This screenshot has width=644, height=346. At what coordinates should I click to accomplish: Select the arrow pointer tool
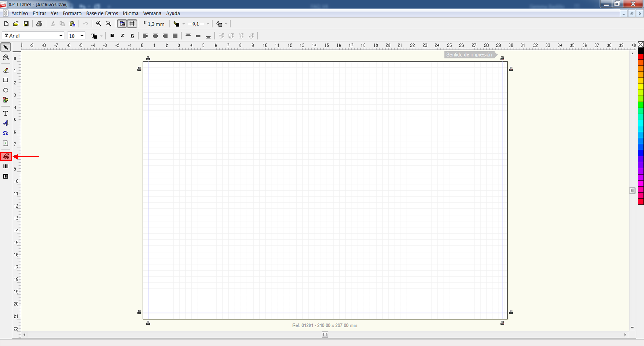[x=6, y=47]
